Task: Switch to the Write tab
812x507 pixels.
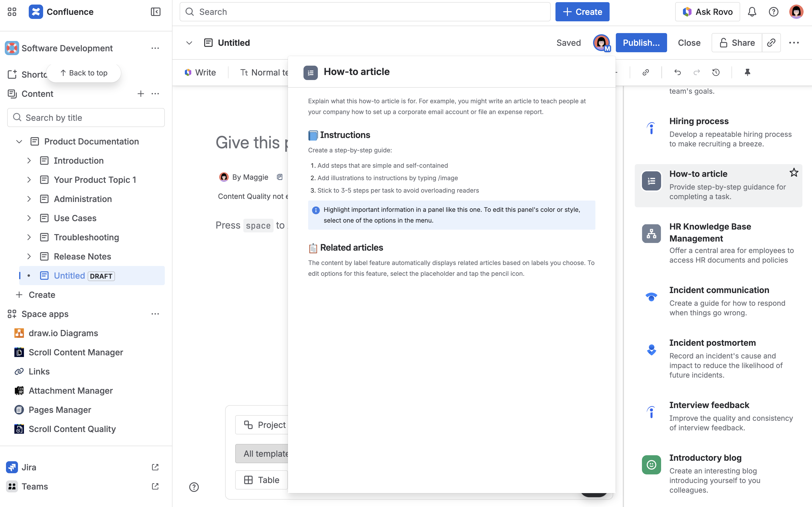Action: pyautogui.click(x=200, y=72)
